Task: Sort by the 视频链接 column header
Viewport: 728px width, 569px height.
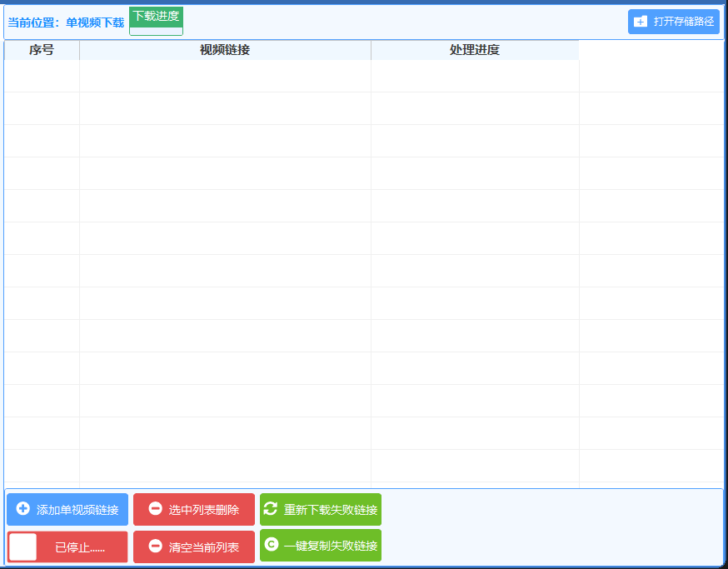Action: [225, 50]
